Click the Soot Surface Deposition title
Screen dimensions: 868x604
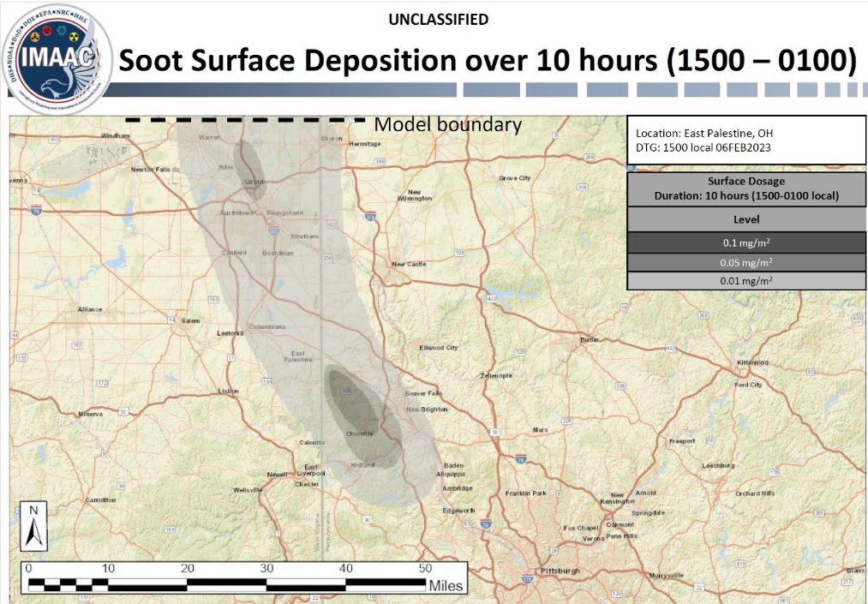click(487, 61)
